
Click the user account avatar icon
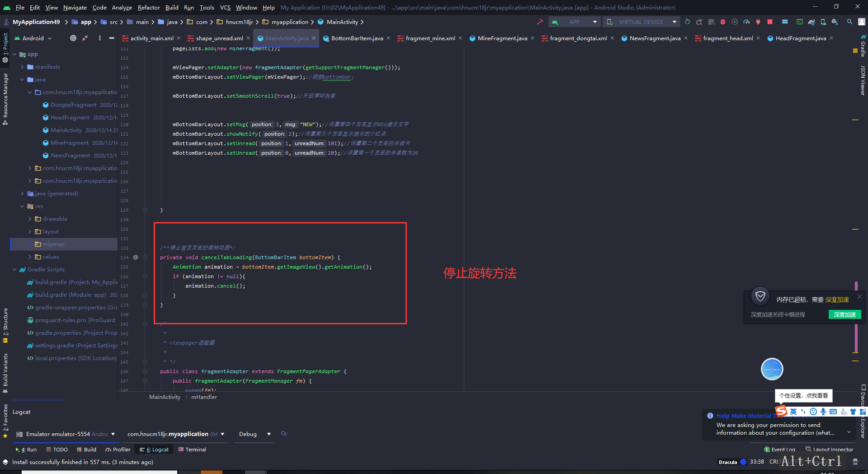pyautogui.click(x=862, y=22)
